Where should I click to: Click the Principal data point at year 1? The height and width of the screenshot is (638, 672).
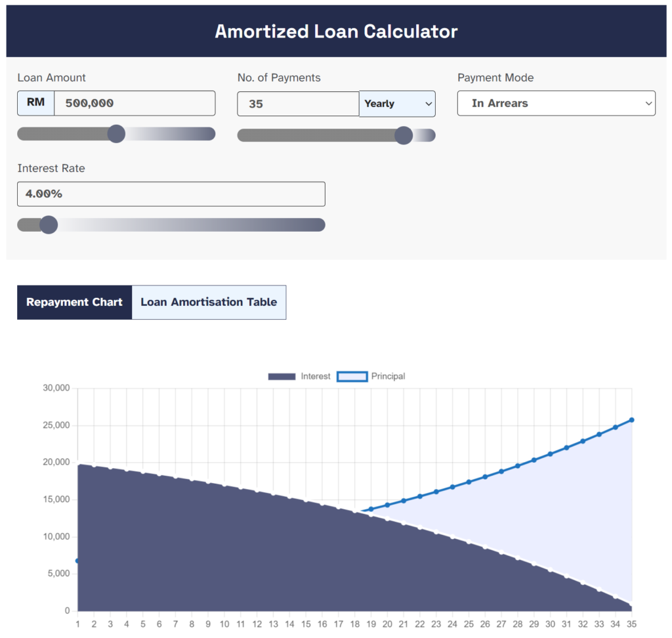tap(77, 561)
